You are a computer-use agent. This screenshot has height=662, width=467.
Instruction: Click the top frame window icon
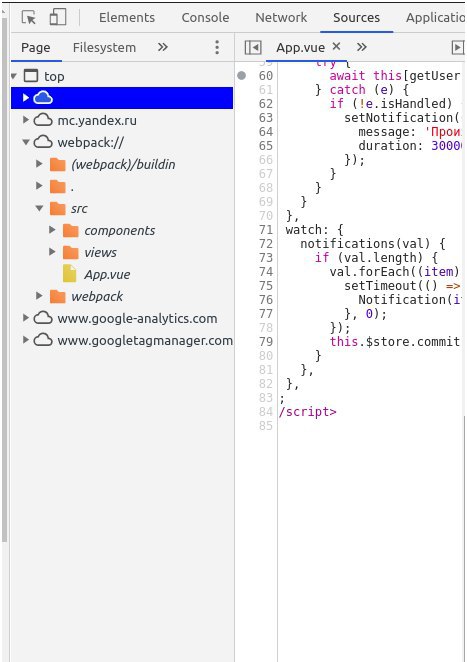pyautogui.click(x=31, y=76)
